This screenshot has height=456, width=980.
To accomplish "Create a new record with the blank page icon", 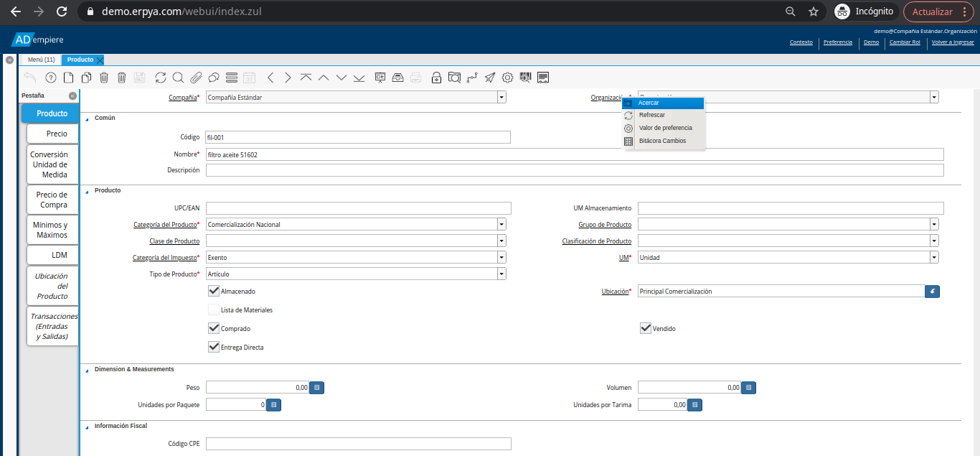I will [x=68, y=78].
